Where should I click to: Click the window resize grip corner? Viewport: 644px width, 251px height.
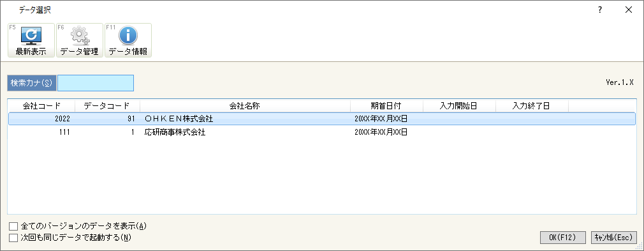click(x=640, y=247)
